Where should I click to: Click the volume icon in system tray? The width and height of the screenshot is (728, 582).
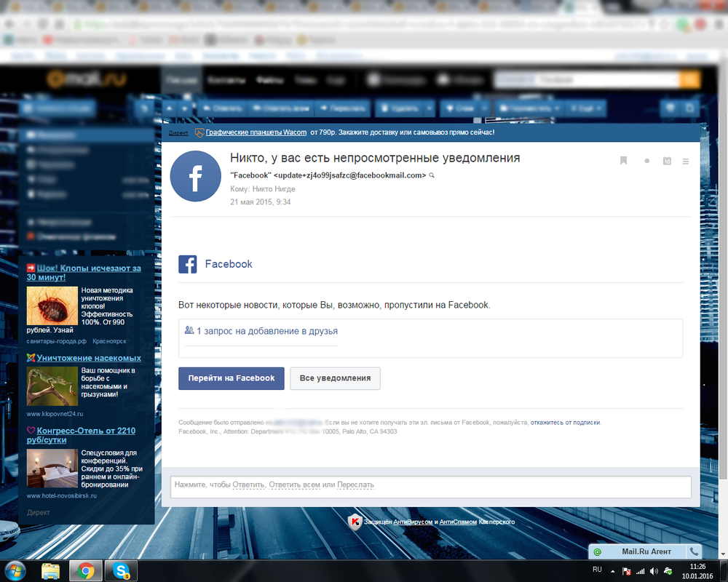click(653, 570)
